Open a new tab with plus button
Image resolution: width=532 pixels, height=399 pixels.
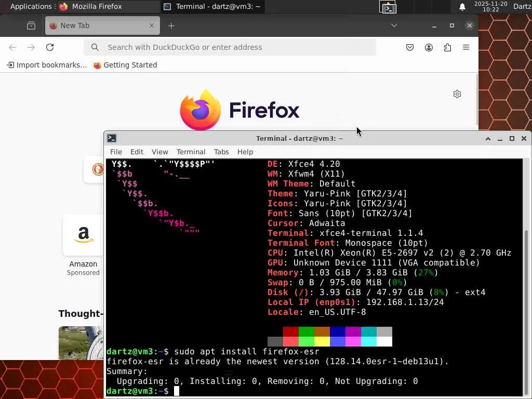click(x=171, y=26)
